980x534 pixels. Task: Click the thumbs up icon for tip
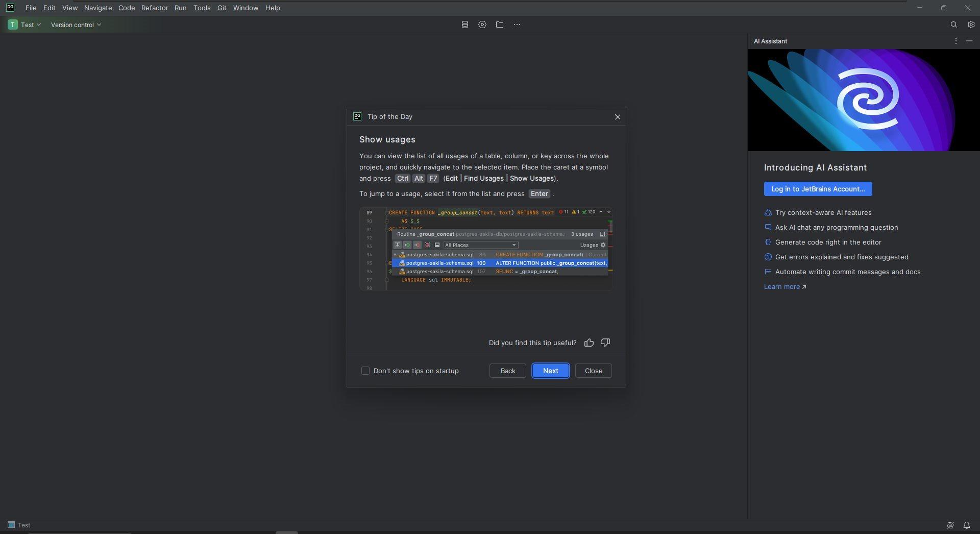pos(589,343)
